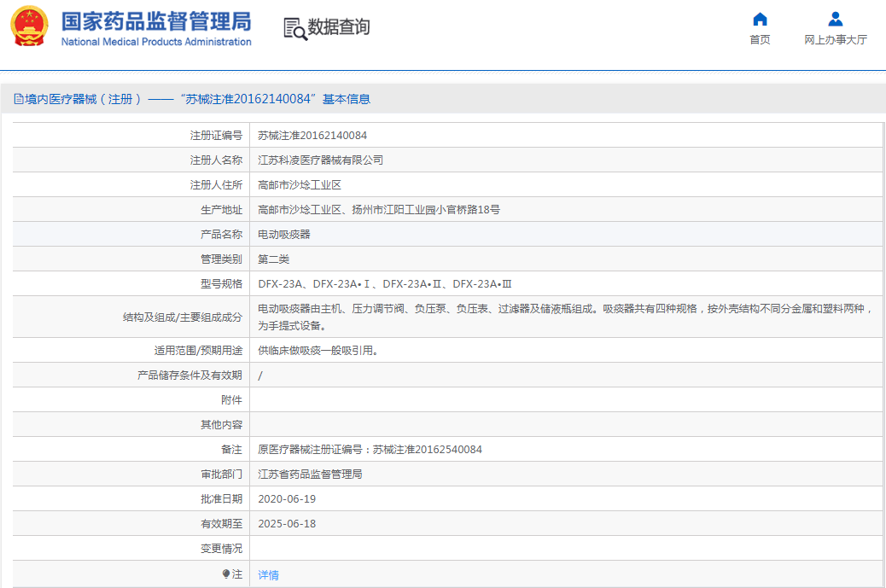Select expiry date 2025-06-18
886x588 pixels.
click(287, 524)
